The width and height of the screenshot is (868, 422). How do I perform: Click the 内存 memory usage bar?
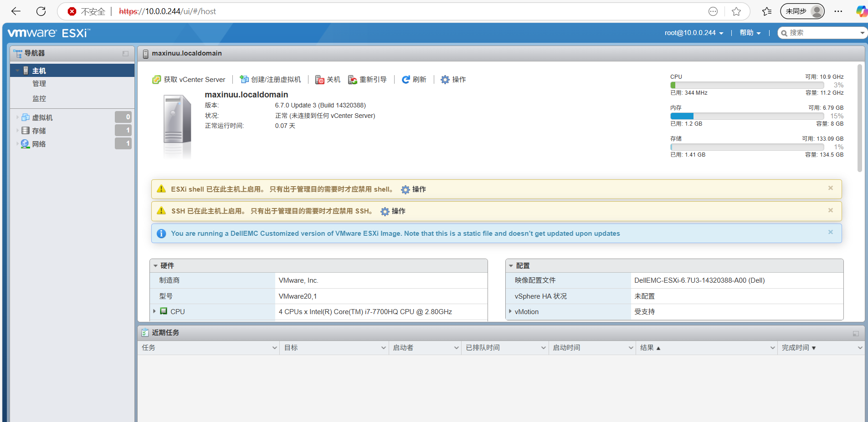coord(747,116)
